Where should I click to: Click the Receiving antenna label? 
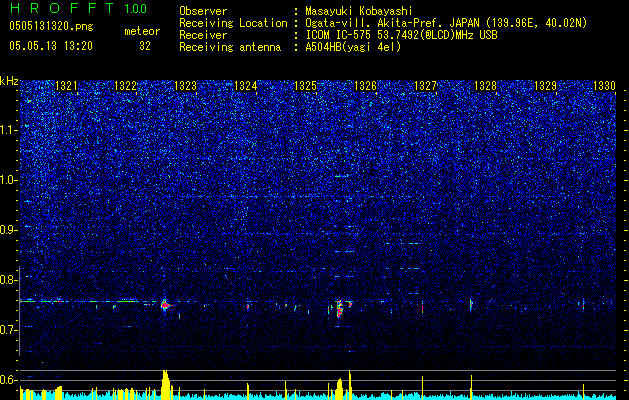pyautogui.click(x=230, y=47)
